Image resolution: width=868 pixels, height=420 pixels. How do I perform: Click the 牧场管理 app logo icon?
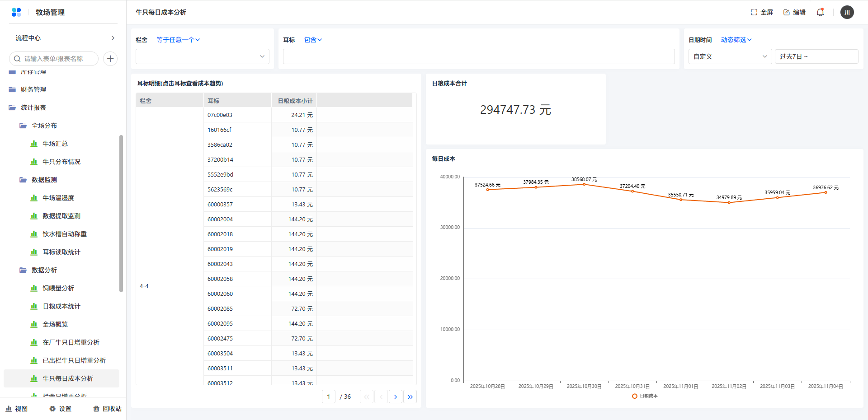pyautogui.click(x=16, y=12)
